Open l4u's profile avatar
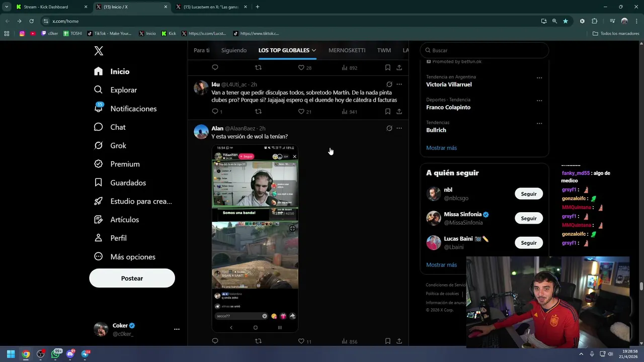The image size is (644, 362). tap(201, 87)
